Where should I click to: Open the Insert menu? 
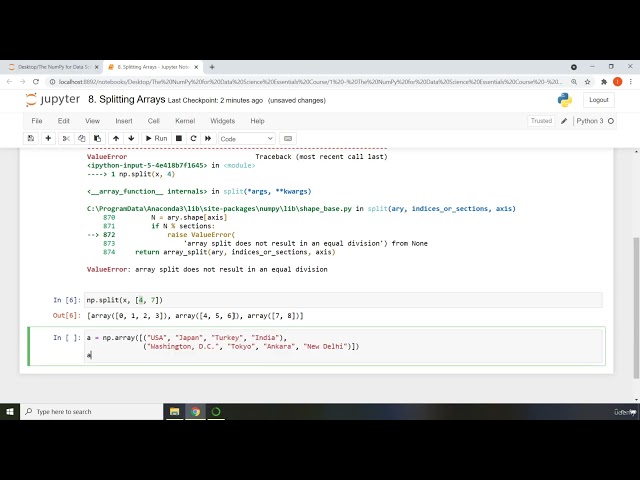pos(124,121)
